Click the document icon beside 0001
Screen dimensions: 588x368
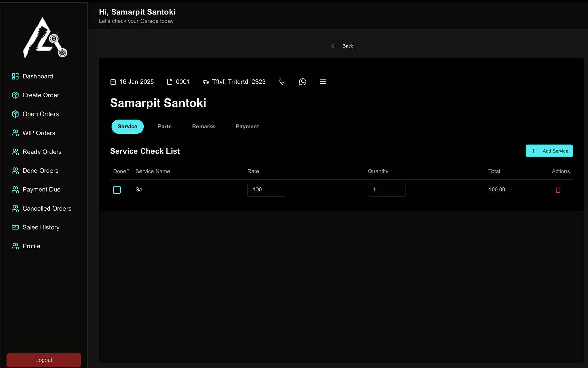click(170, 82)
